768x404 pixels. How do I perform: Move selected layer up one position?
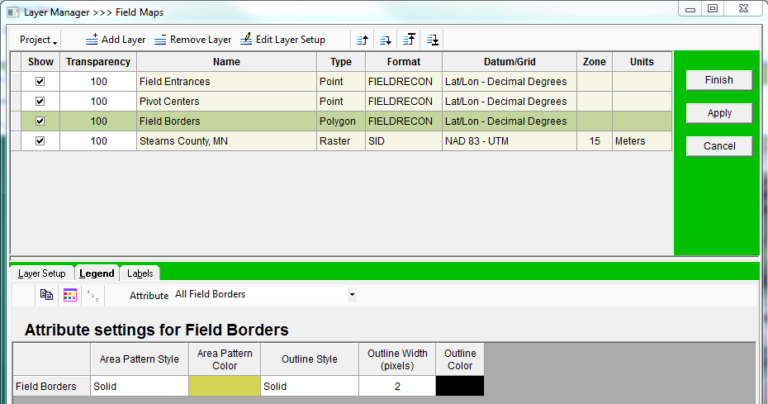(x=362, y=40)
